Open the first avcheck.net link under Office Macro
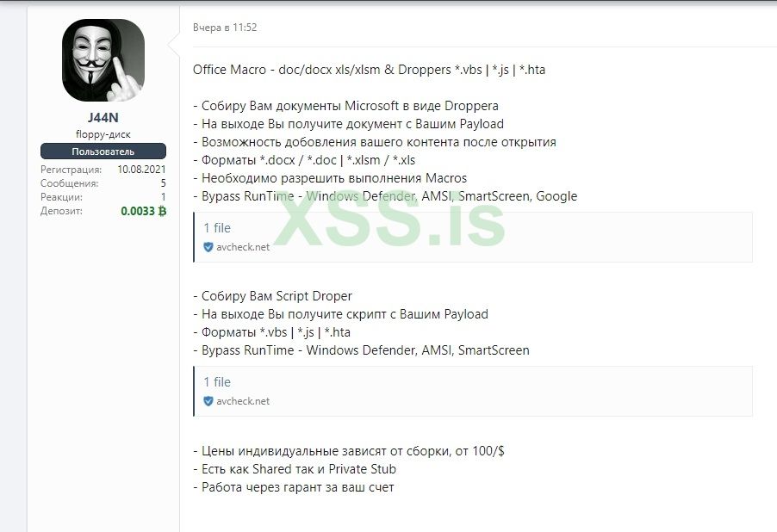777x532 pixels. click(x=243, y=247)
